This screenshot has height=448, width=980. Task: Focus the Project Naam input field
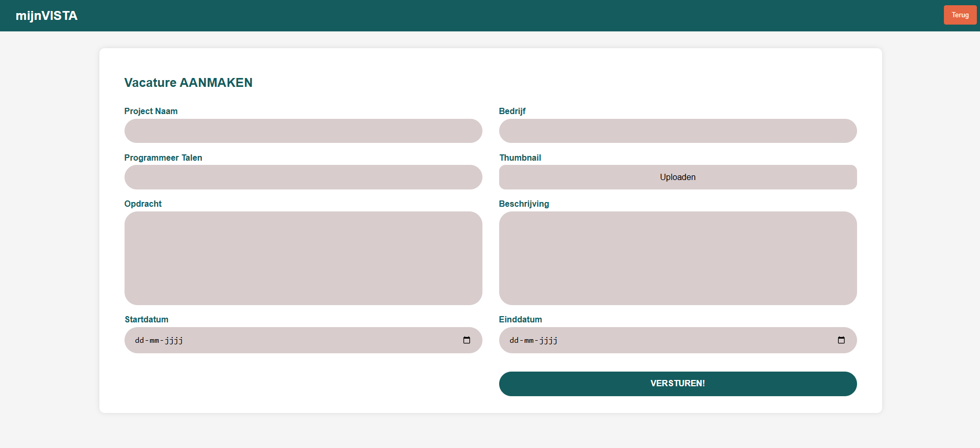click(303, 131)
